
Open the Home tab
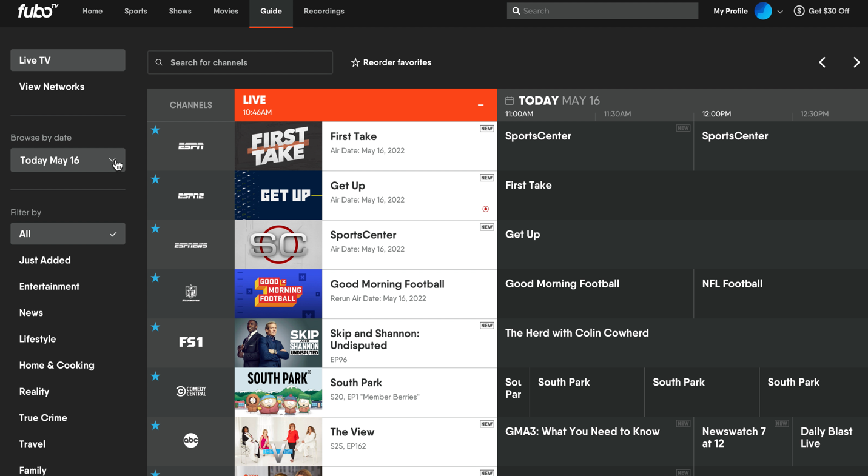pos(92,11)
